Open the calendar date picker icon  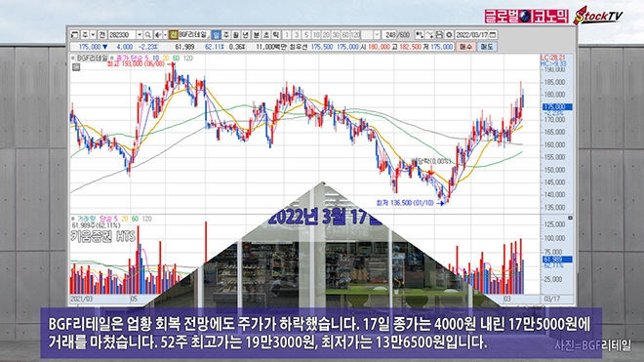(x=493, y=35)
